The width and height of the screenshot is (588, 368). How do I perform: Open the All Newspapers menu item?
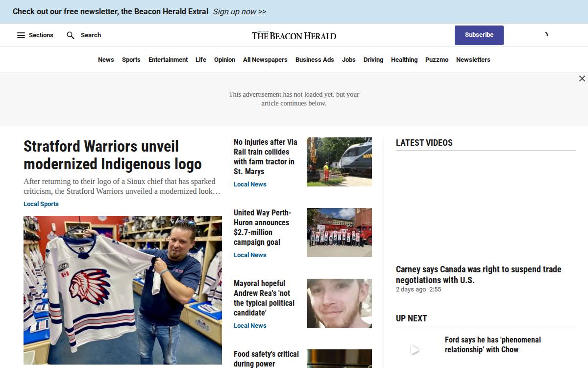tap(265, 60)
